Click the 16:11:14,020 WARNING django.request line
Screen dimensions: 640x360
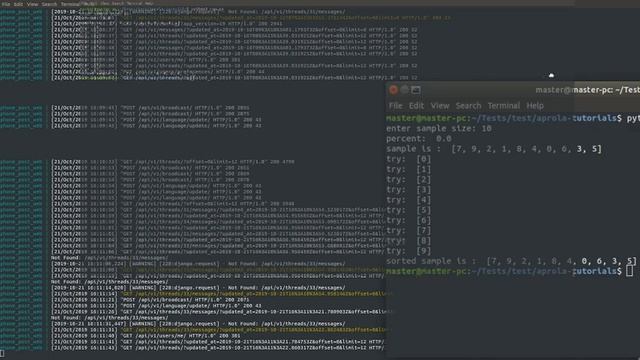pyautogui.click(x=198, y=288)
